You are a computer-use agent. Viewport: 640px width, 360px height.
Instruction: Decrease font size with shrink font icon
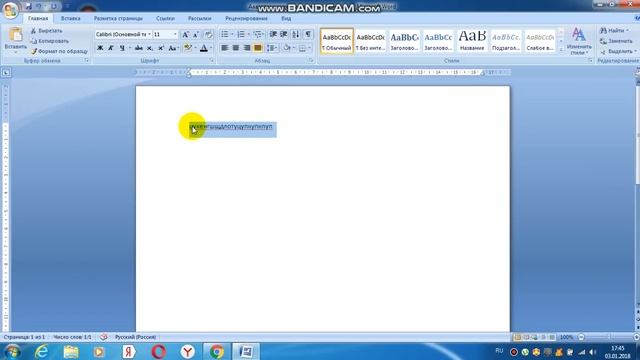click(196, 34)
